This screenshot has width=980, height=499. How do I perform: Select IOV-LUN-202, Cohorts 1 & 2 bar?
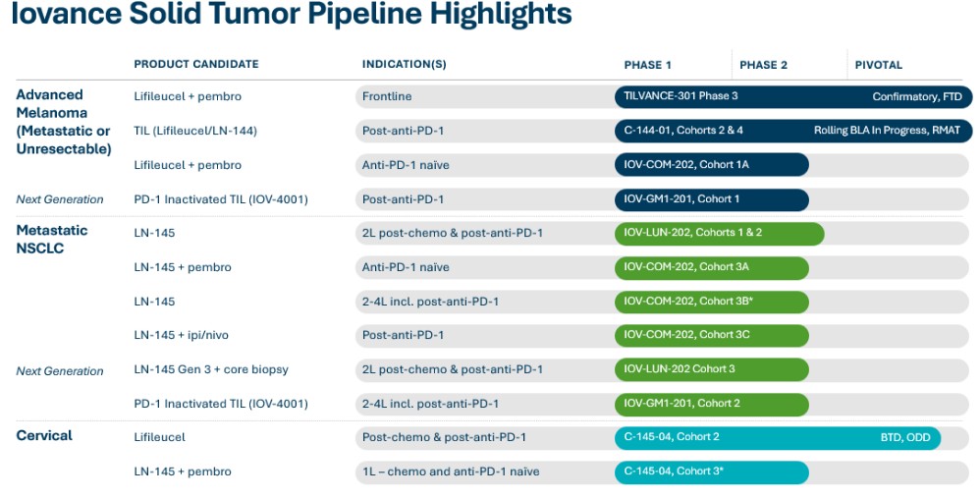click(x=719, y=233)
